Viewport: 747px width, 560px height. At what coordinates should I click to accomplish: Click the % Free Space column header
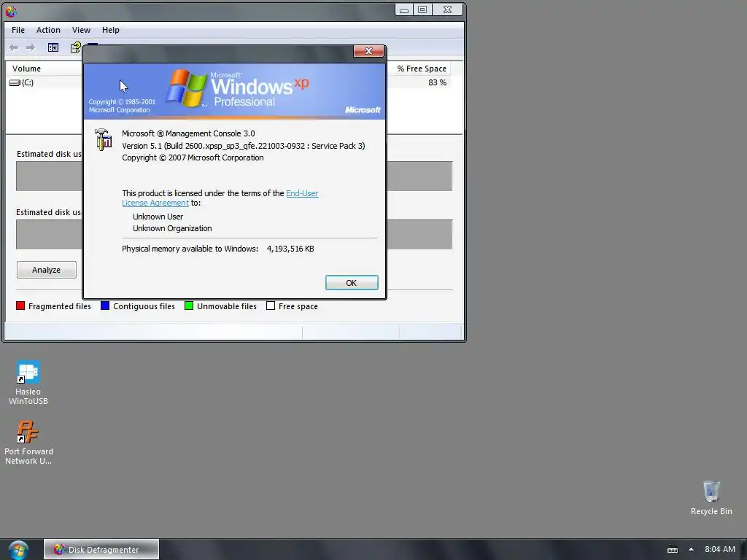pyautogui.click(x=422, y=69)
